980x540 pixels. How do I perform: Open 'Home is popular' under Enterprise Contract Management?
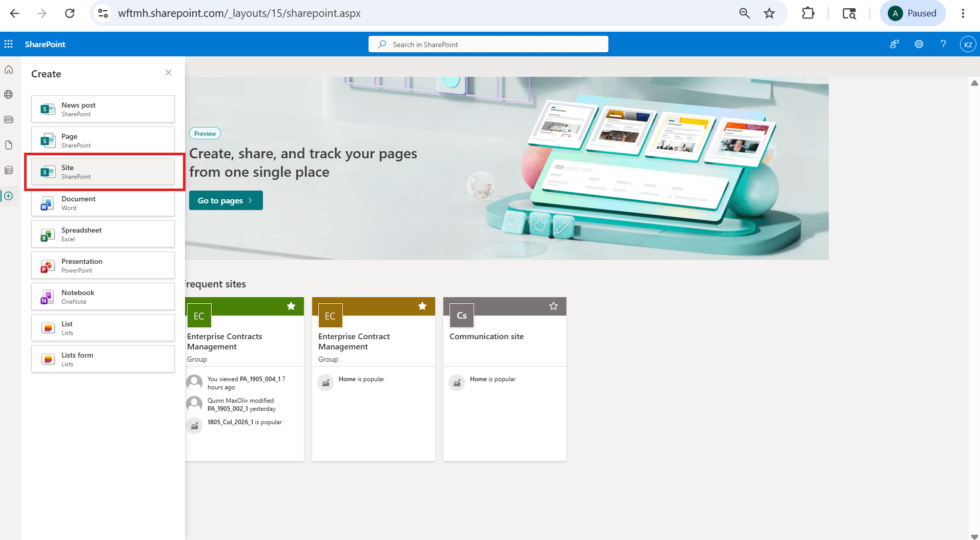pyautogui.click(x=361, y=379)
